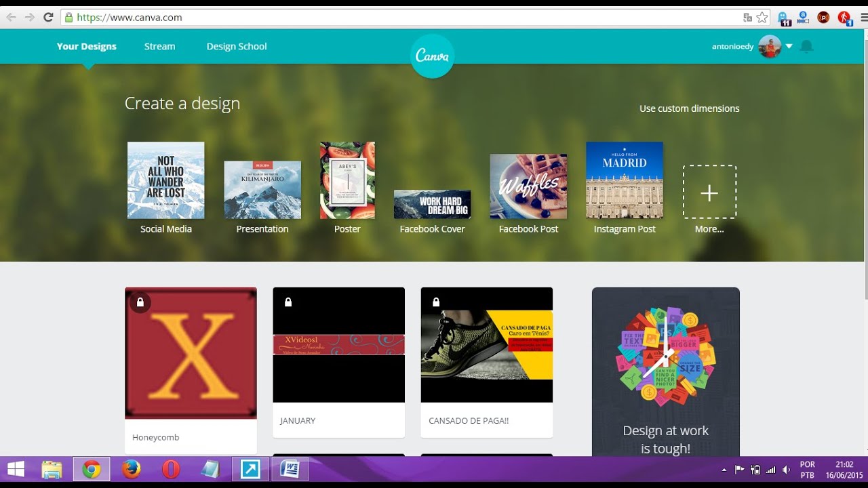Open the blue arrow app on taskbar
Image resolution: width=868 pixels, height=488 pixels.
(x=250, y=469)
